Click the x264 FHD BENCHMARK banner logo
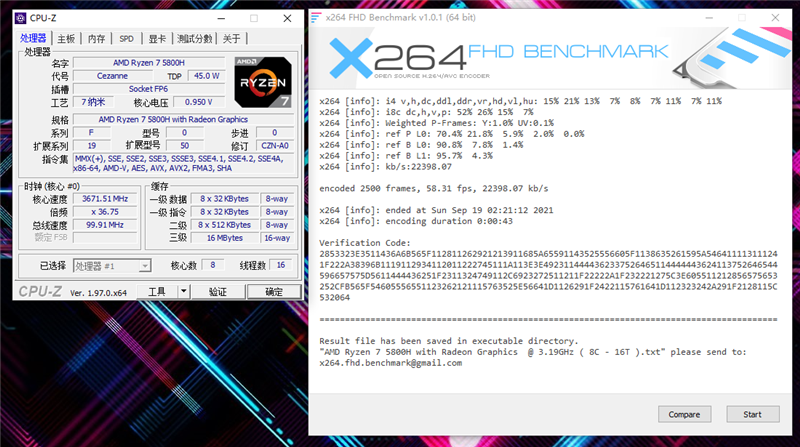This screenshot has height=447, width=800. [x=498, y=58]
